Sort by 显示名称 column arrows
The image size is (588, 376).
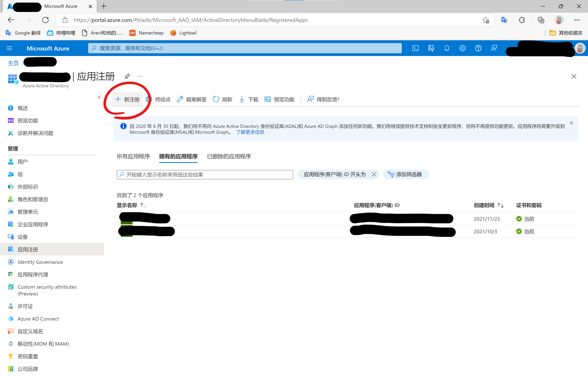pos(143,205)
